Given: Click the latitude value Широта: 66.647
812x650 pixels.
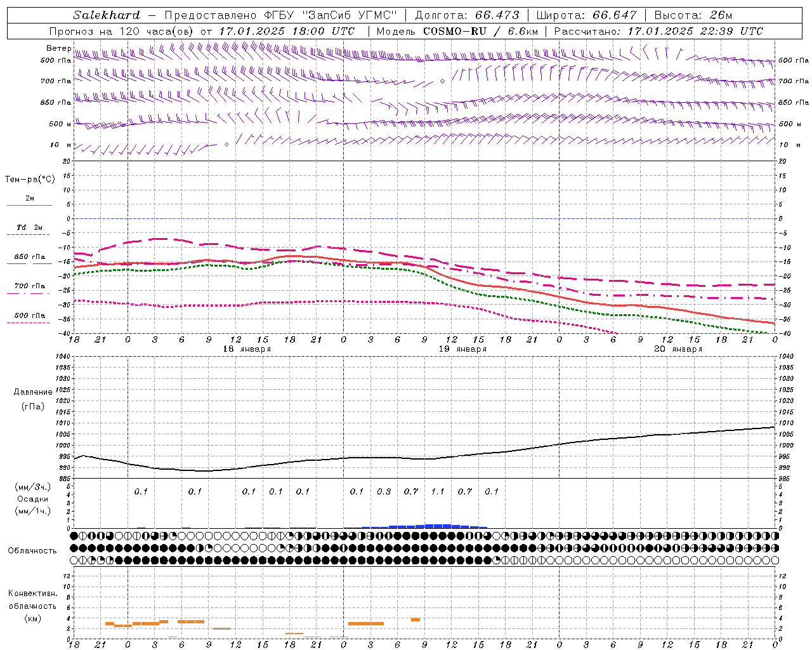Looking at the screenshot, I should coord(586,15).
